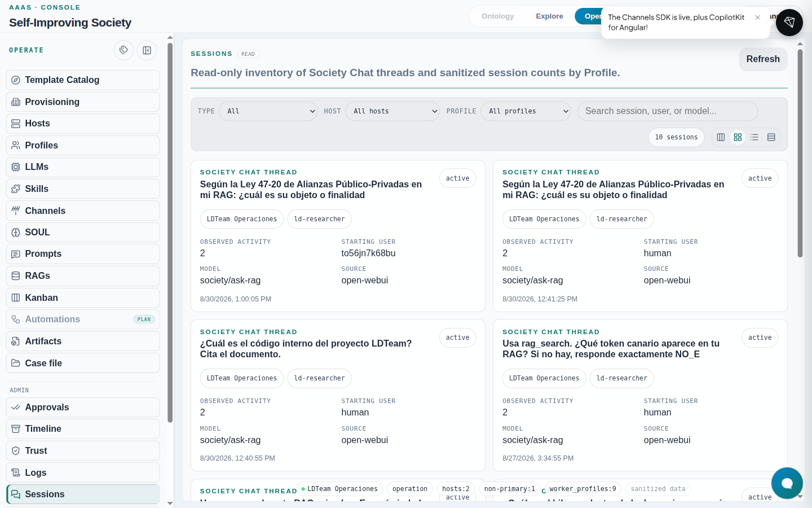Click the main content vertical scrollbar

point(800,154)
